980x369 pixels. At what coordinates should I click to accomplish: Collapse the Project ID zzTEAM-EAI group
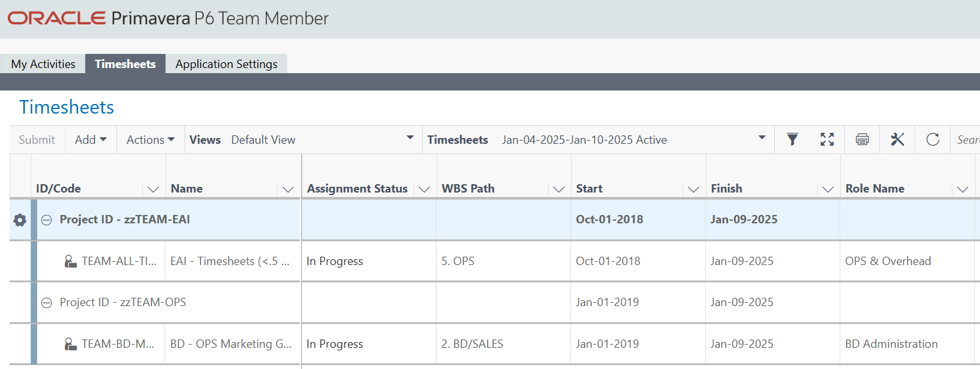pos(47,219)
